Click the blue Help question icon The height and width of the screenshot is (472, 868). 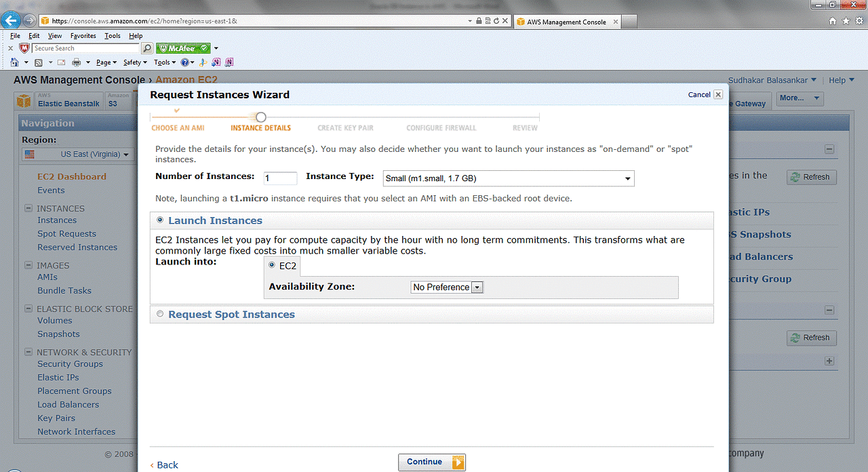(184, 62)
